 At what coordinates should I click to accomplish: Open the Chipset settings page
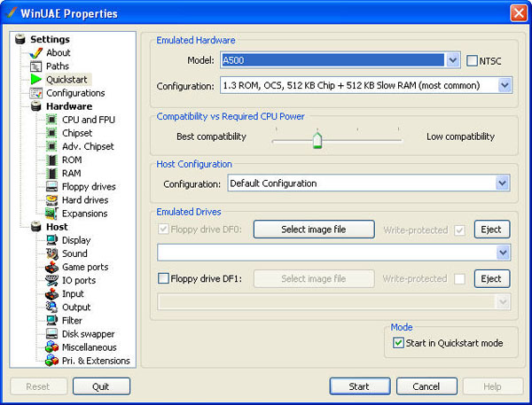[77, 133]
